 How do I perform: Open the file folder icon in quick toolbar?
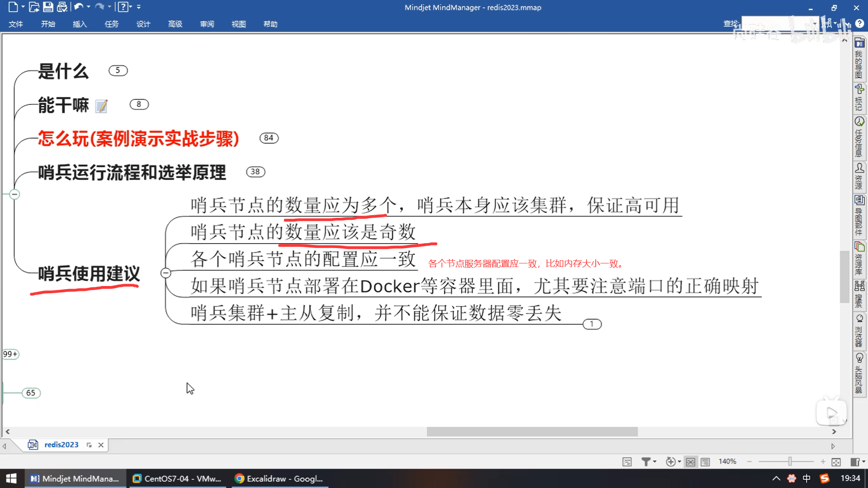click(34, 7)
